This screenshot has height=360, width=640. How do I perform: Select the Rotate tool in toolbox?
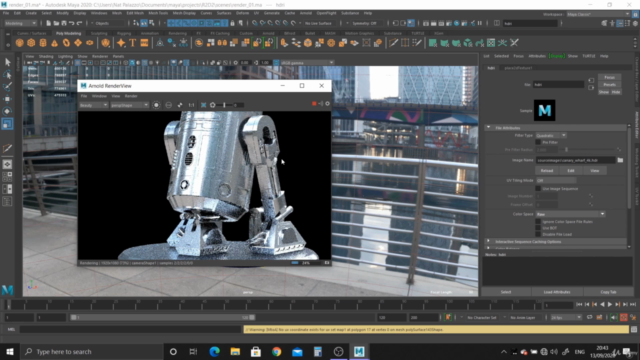[x=7, y=111]
